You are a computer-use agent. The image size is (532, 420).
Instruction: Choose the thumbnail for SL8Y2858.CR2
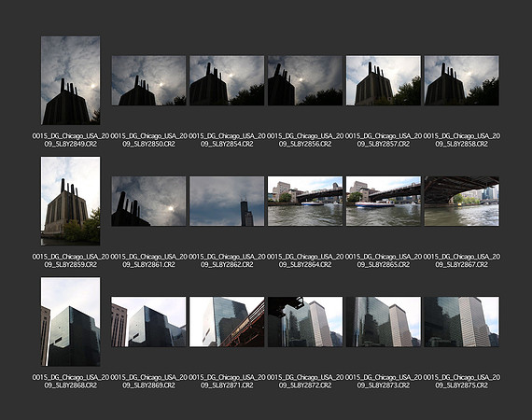point(462,81)
